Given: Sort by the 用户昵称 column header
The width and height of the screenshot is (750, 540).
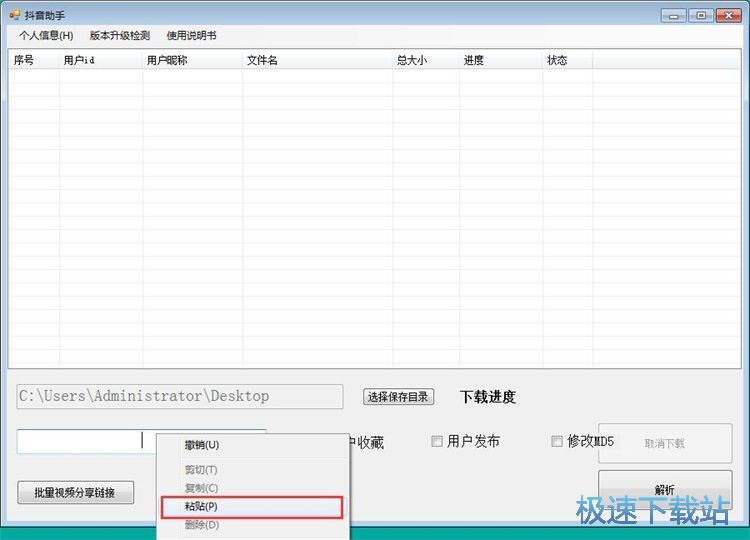Looking at the screenshot, I should (x=192, y=60).
